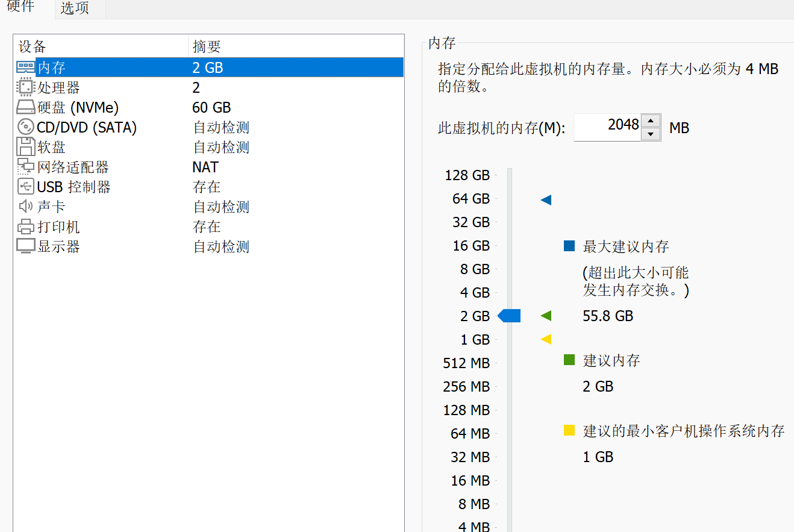This screenshot has height=532, width=794.
Task: Select the printer device icon
Action: pos(25,227)
